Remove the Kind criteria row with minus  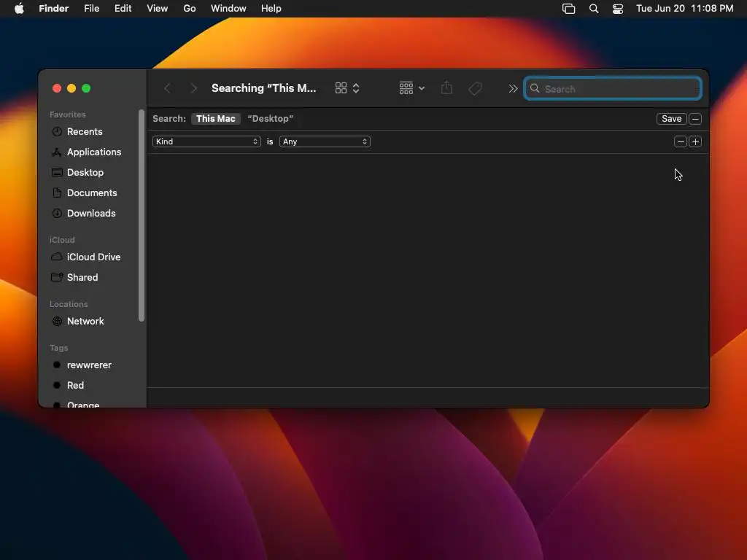pos(681,141)
